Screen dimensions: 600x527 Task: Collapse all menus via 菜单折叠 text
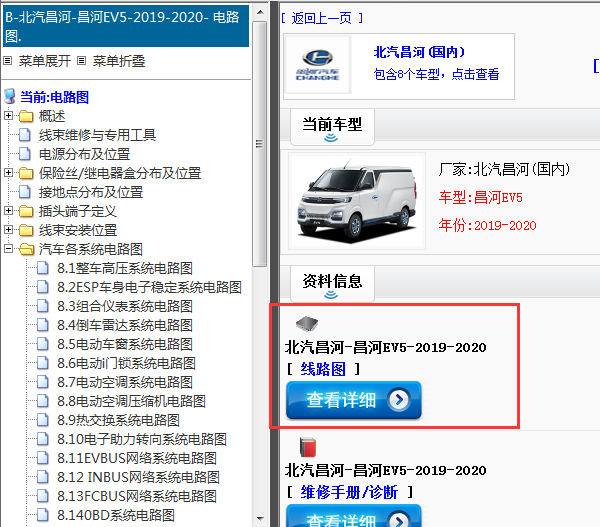click(119, 61)
